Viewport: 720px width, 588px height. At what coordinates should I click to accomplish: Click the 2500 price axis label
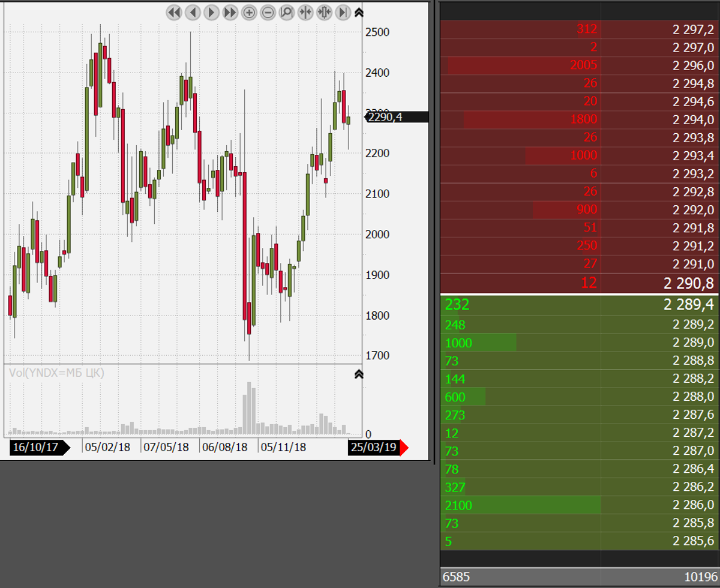(x=377, y=32)
